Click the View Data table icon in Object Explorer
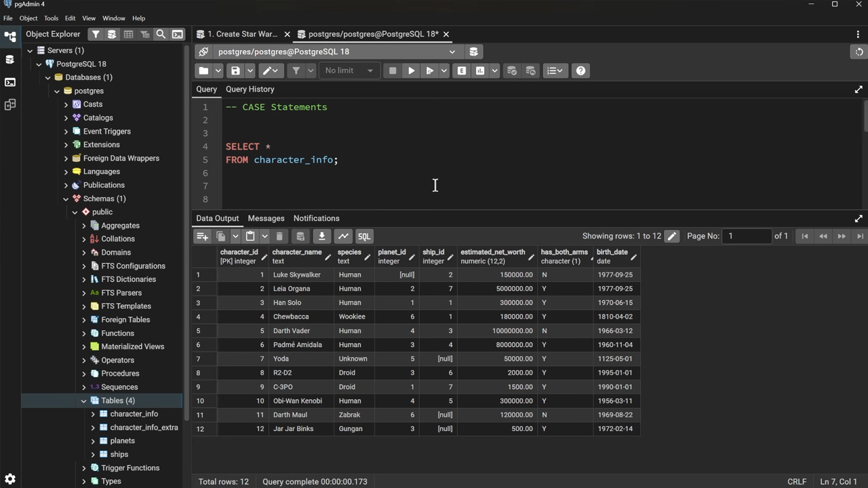This screenshot has width=868, height=488. click(x=128, y=34)
